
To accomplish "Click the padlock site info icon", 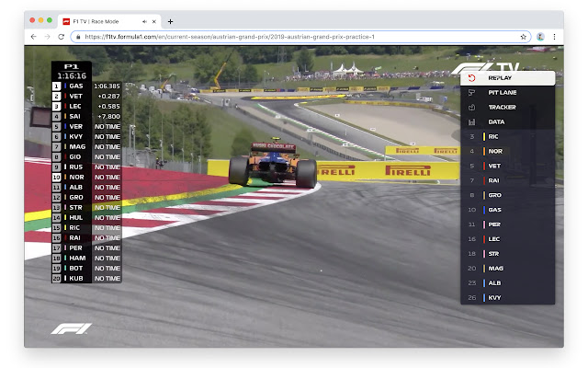I will coord(78,37).
